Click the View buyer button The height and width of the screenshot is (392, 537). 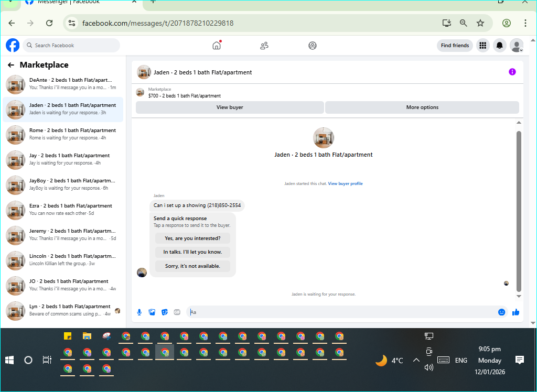pyautogui.click(x=230, y=107)
